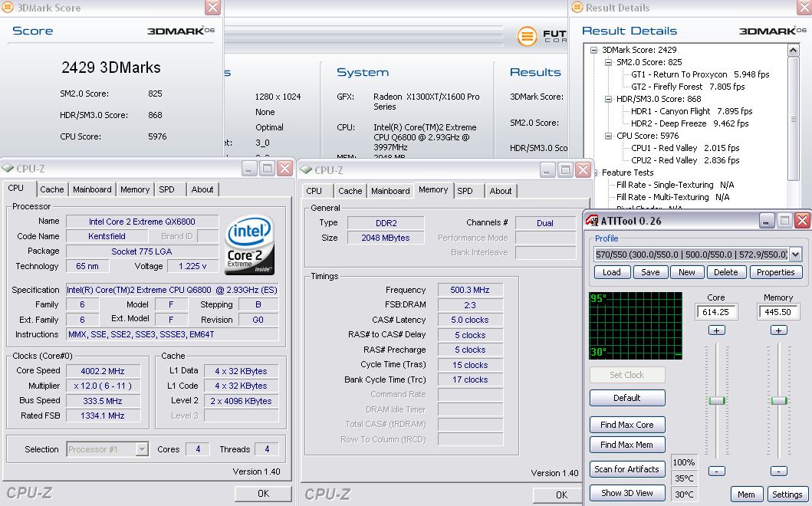
Task: Click the Default clock button
Action: pyautogui.click(x=627, y=398)
